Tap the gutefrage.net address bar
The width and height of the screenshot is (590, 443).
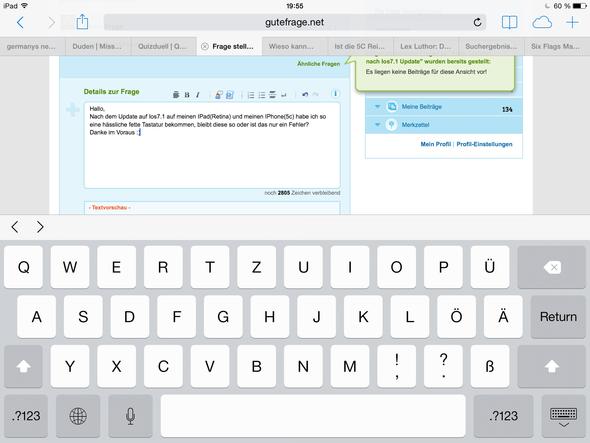294,23
